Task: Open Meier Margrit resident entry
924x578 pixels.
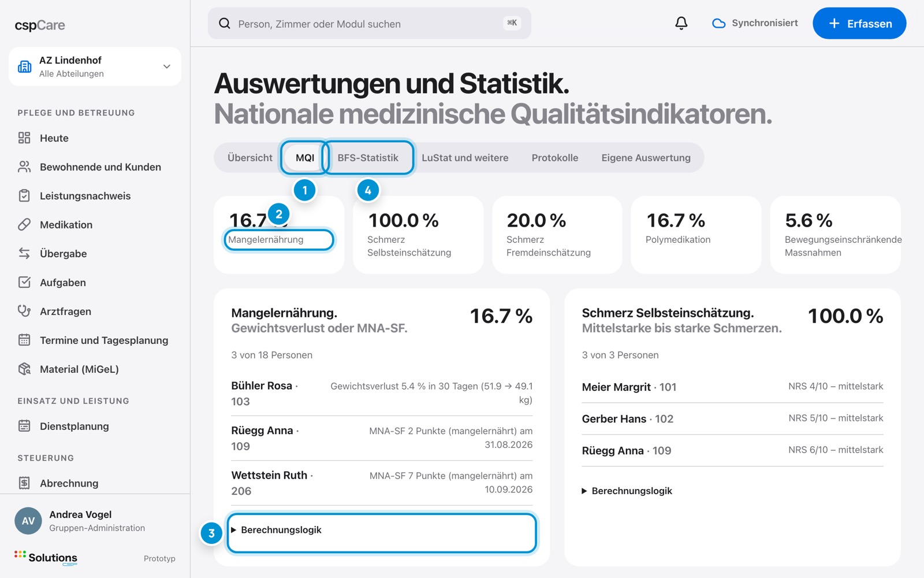Action: pos(732,387)
